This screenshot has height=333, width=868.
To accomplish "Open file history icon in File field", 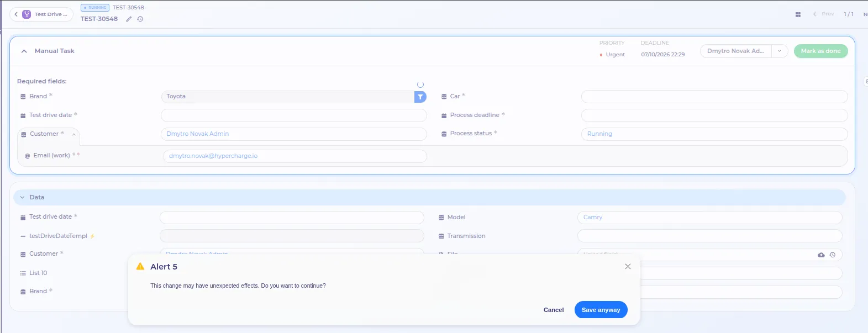I will pos(833,255).
